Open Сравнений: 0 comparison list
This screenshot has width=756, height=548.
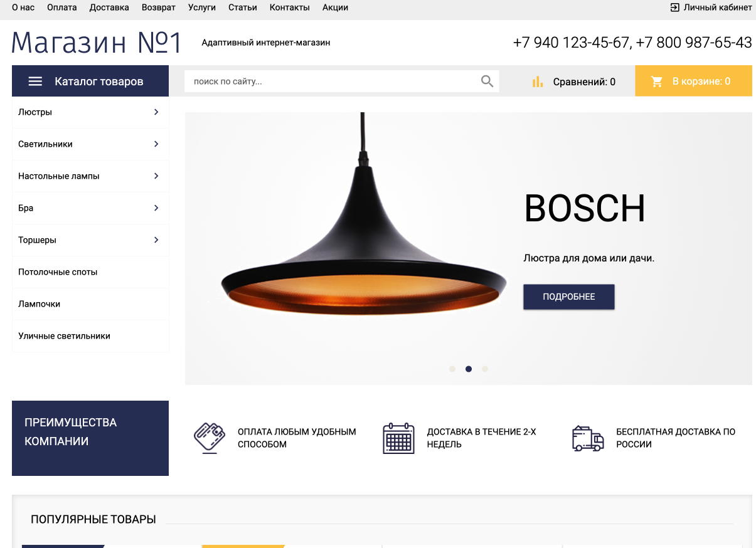[574, 82]
